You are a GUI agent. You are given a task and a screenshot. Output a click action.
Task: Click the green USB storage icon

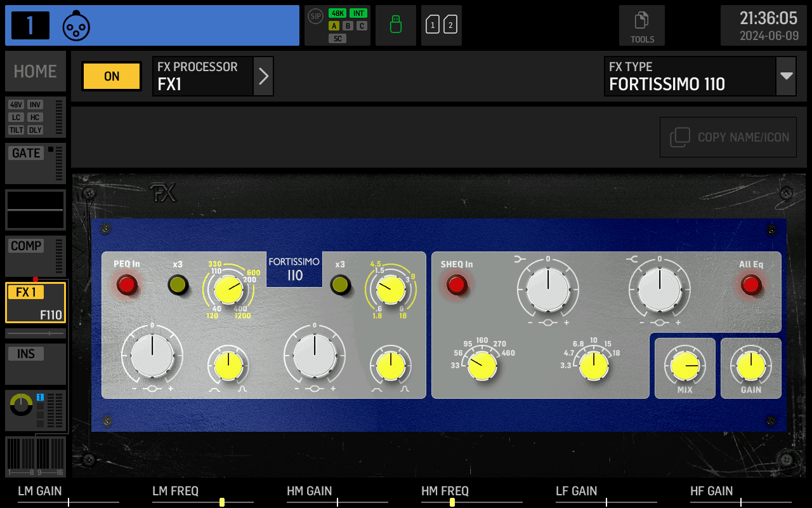tap(396, 25)
